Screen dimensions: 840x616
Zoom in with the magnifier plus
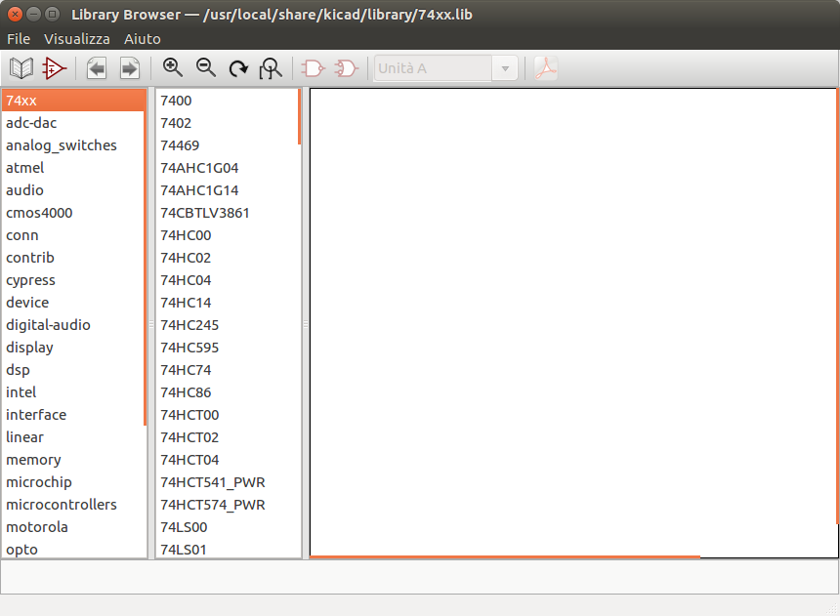tap(173, 68)
